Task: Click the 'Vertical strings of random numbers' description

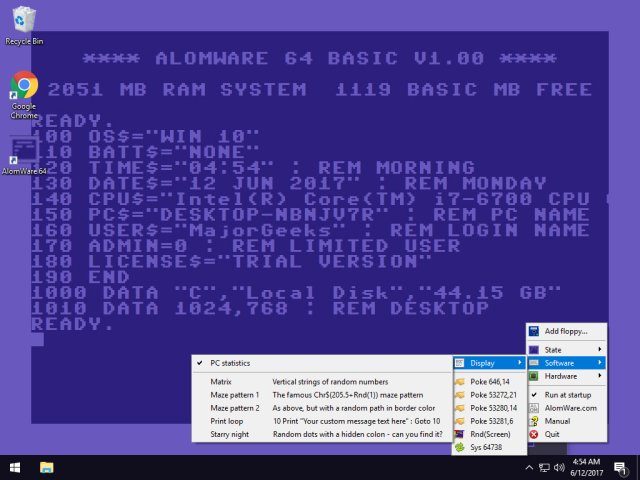Action: click(x=330, y=382)
